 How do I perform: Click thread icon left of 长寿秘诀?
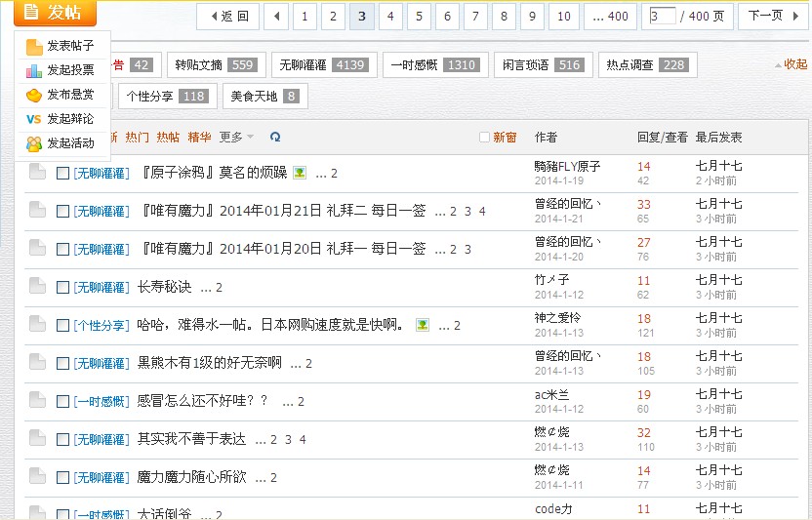(37, 286)
